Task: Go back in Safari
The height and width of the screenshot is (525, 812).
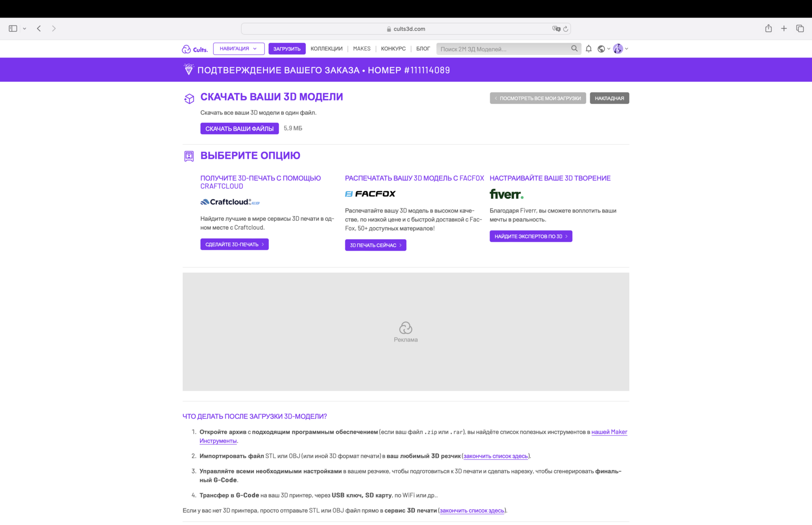Action: [39, 28]
